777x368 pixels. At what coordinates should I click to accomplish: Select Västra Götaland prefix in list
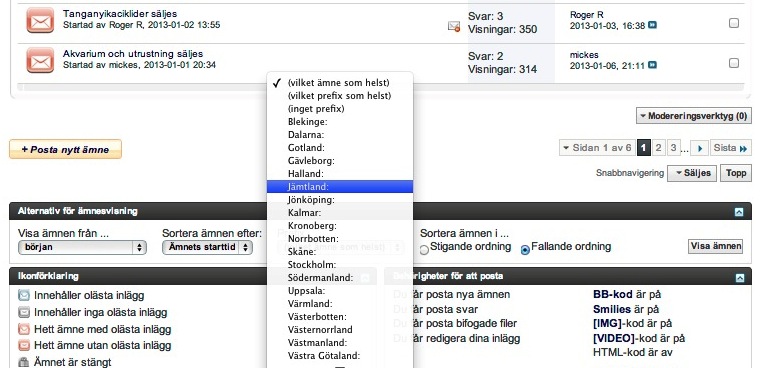coord(339,356)
